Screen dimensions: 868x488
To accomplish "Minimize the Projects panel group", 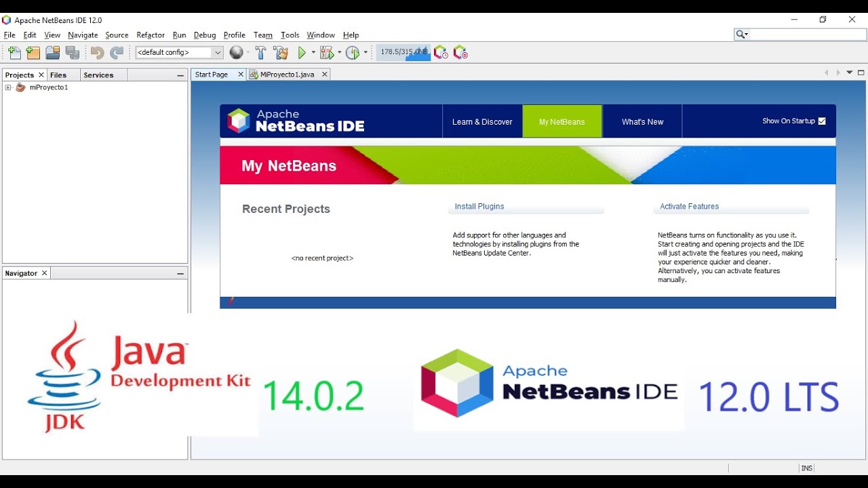I will 180,75.
